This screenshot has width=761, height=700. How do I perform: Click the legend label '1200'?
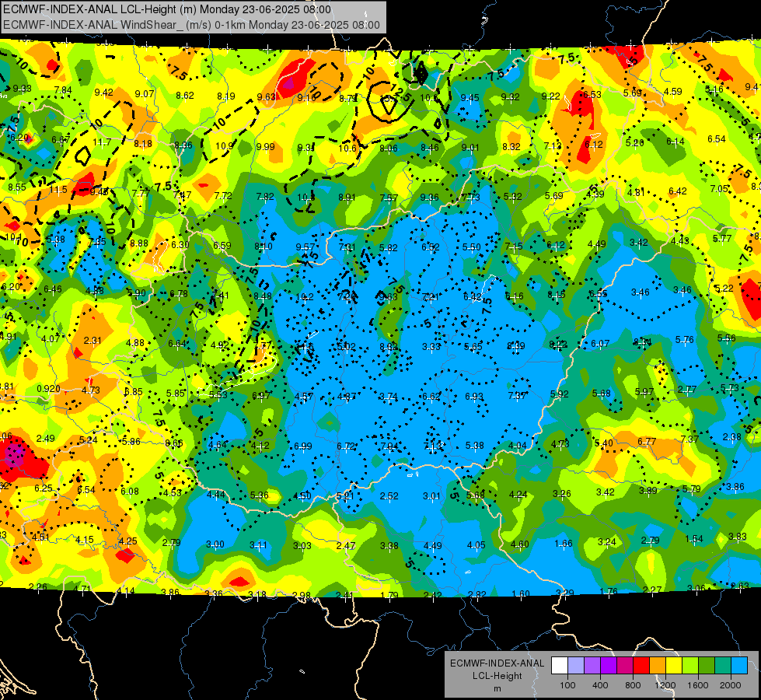(x=665, y=685)
